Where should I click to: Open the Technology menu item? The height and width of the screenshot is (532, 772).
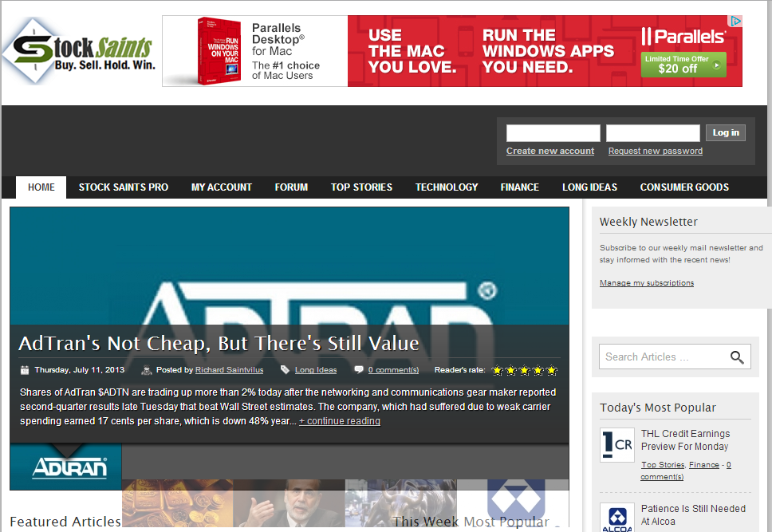tap(447, 187)
